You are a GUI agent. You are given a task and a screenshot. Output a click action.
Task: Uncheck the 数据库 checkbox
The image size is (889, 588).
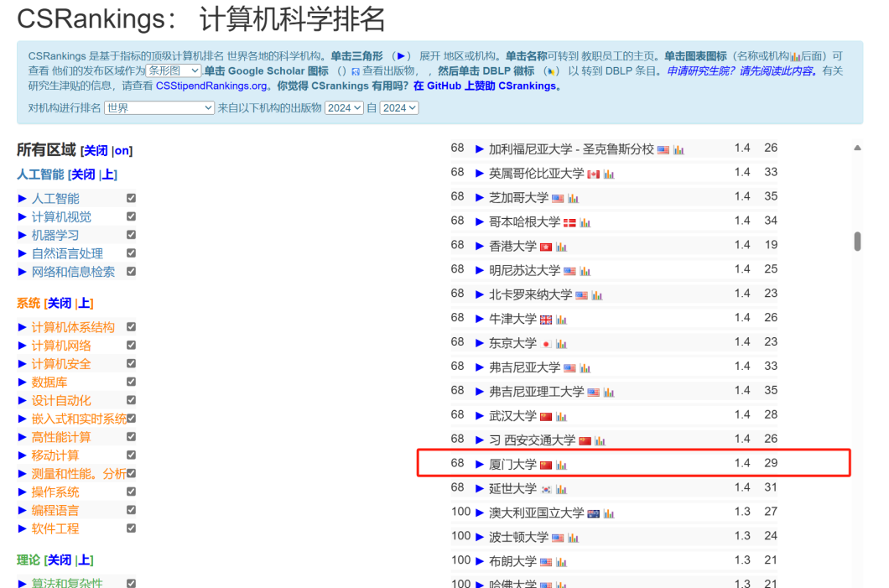coord(131,382)
